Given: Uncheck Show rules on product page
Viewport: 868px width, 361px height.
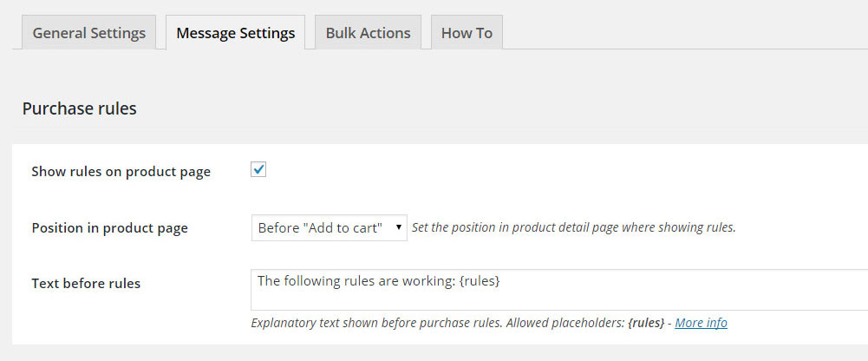Looking at the screenshot, I should (x=258, y=170).
